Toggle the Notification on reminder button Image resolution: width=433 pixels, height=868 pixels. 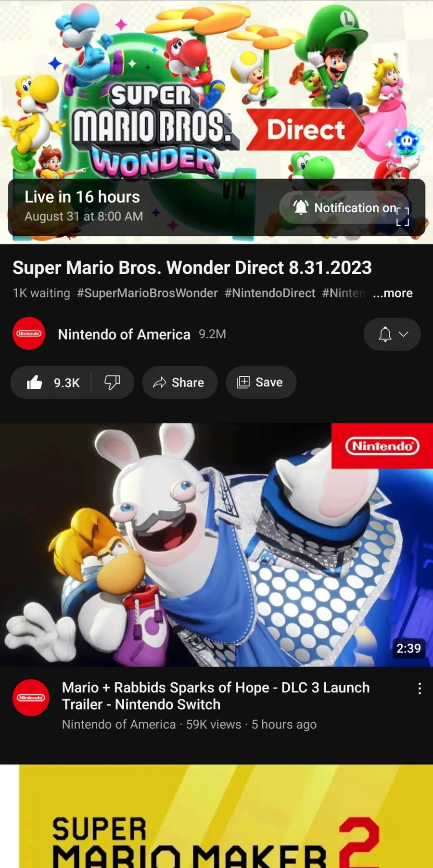tap(344, 207)
